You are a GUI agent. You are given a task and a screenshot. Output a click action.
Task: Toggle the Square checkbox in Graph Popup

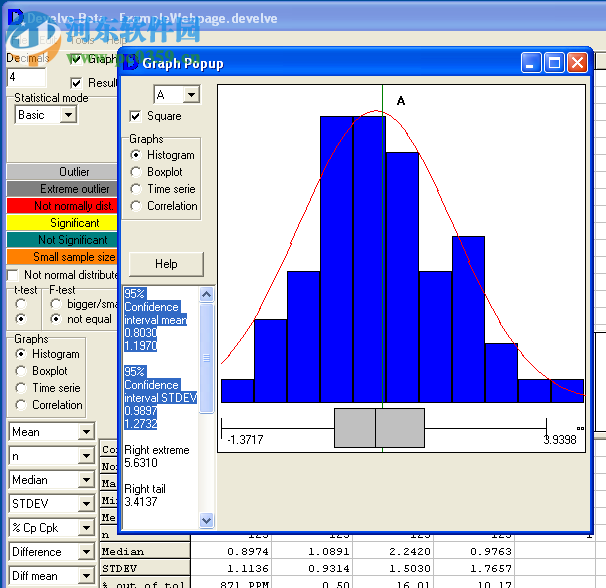point(135,116)
